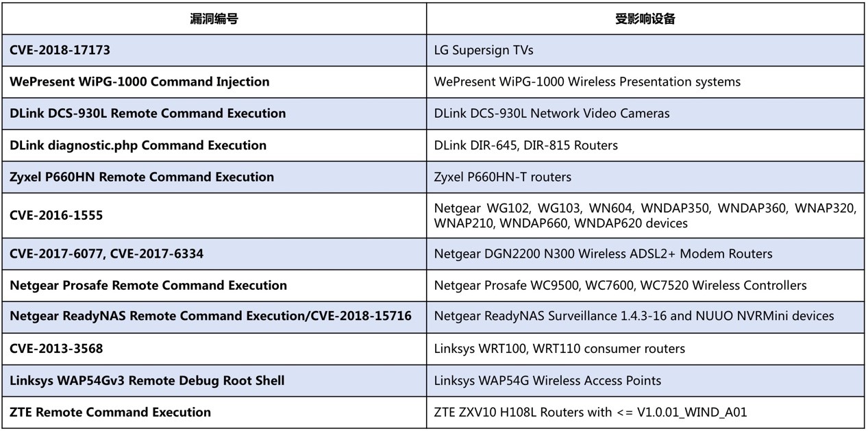Click DLink DIR-645, DIR-815 Routers cell

tap(645, 145)
